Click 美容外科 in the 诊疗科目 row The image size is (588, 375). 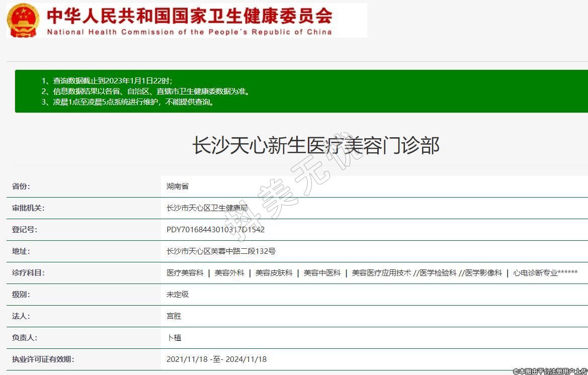(x=229, y=273)
